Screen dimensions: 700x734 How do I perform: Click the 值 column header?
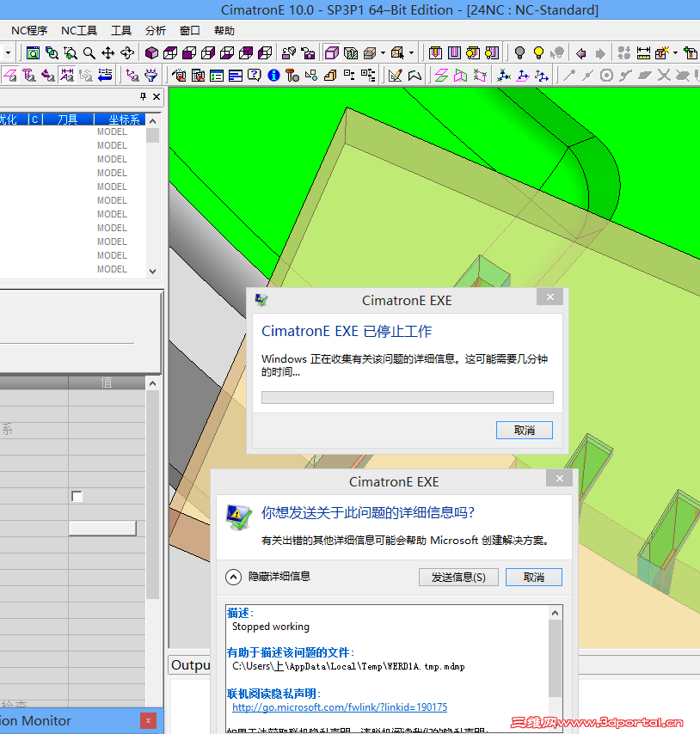click(x=107, y=382)
